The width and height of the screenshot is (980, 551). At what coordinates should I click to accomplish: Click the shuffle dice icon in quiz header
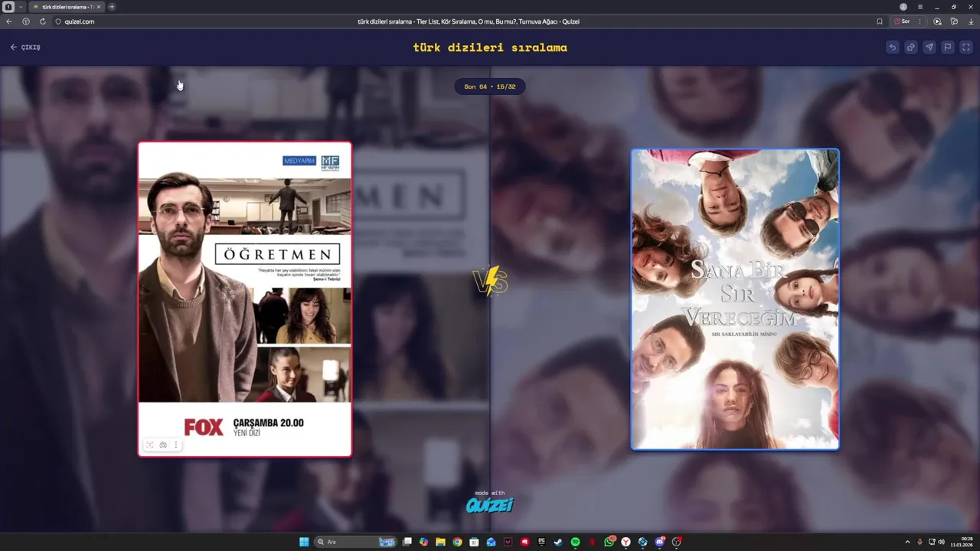click(910, 47)
